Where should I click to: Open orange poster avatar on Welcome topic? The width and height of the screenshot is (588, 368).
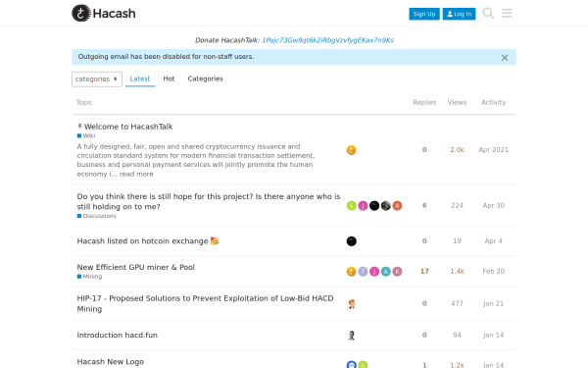pos(351,150)
